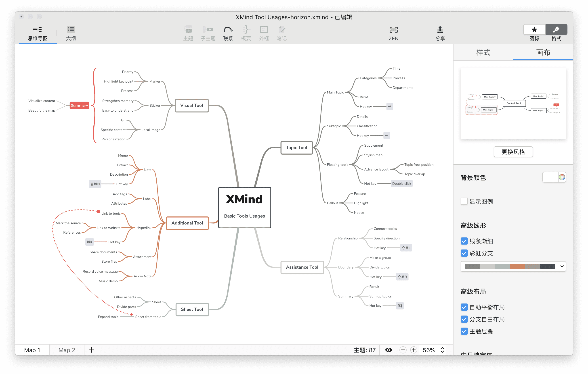Open the 56% zoom level stepper
This screenshot has width=588, height=374.
tap(442, 350)
